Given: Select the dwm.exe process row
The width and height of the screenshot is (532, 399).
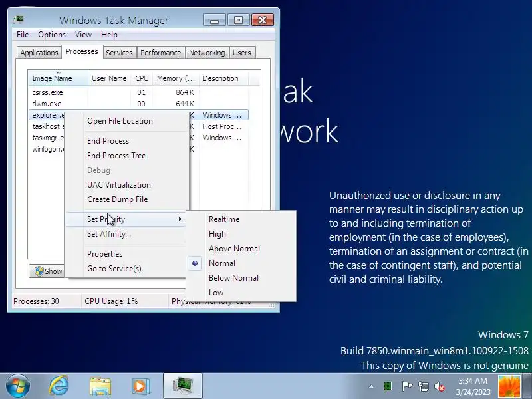Looking at the screenshot, I should click(139, 104).
